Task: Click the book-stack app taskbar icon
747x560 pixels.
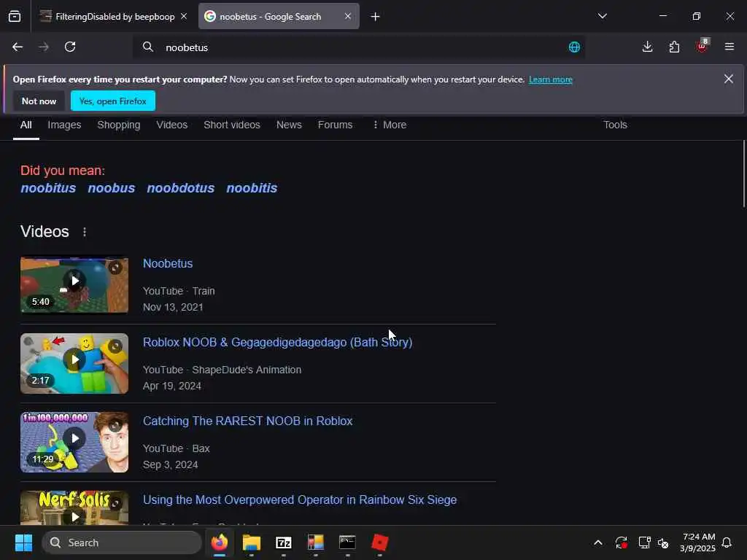Action: (315, 542)
